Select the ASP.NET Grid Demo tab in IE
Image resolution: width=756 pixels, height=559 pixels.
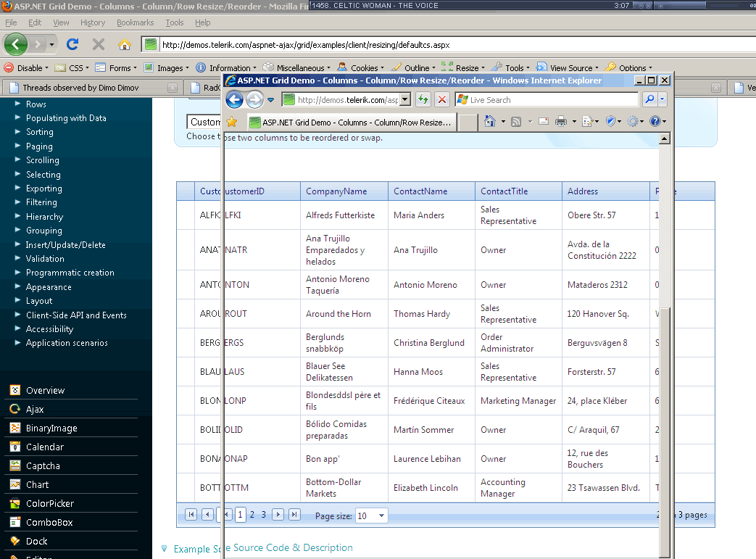click(351, 123)
